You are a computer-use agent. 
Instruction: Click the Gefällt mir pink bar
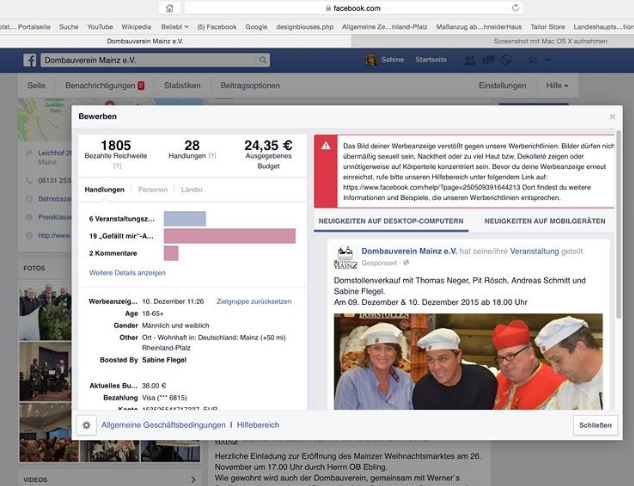pyautogui.click(x=230, y=236)
